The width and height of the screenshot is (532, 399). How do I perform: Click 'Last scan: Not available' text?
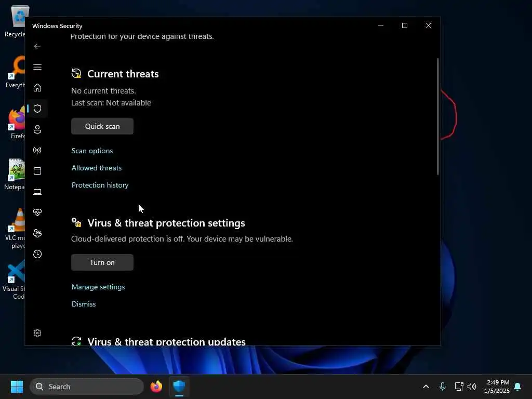tap(111, 103)
